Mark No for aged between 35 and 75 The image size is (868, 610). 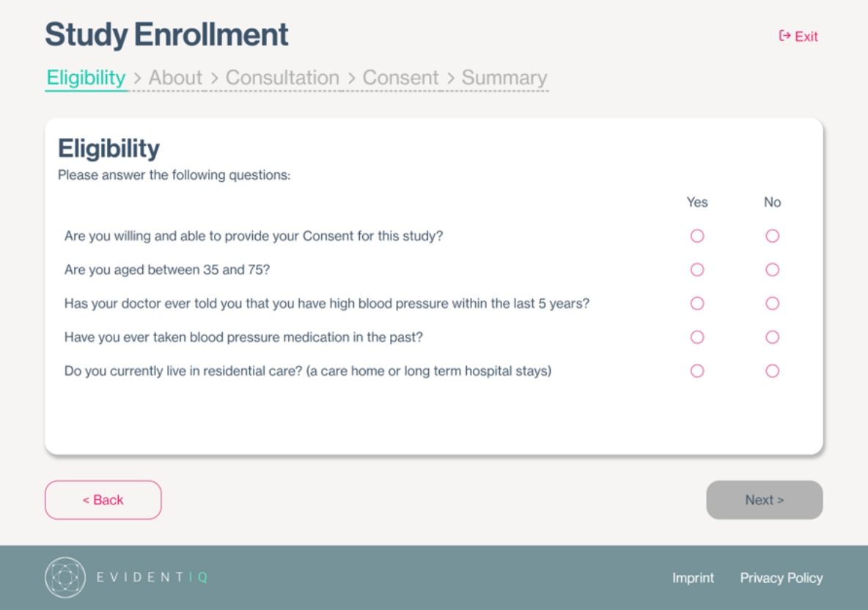coord(771,269)
